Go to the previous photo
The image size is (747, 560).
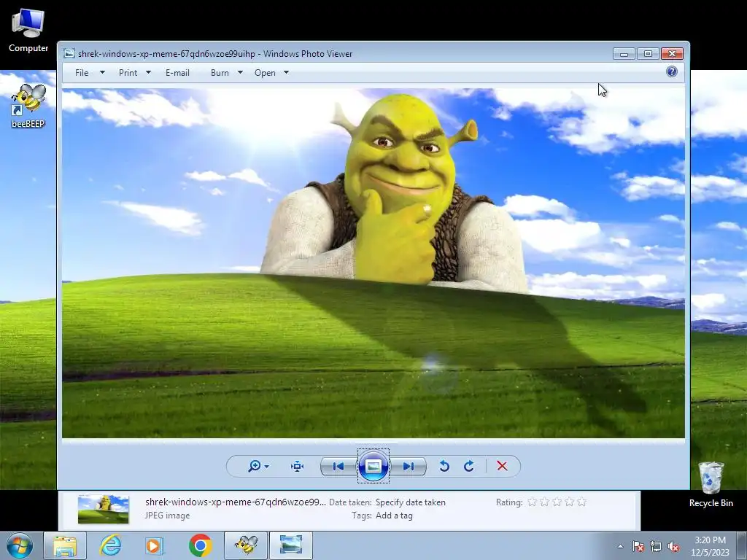point(338,466)
